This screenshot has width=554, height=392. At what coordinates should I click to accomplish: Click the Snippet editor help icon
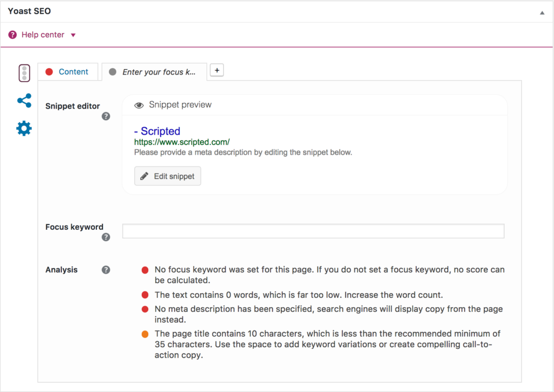click(x=105, y=116)
